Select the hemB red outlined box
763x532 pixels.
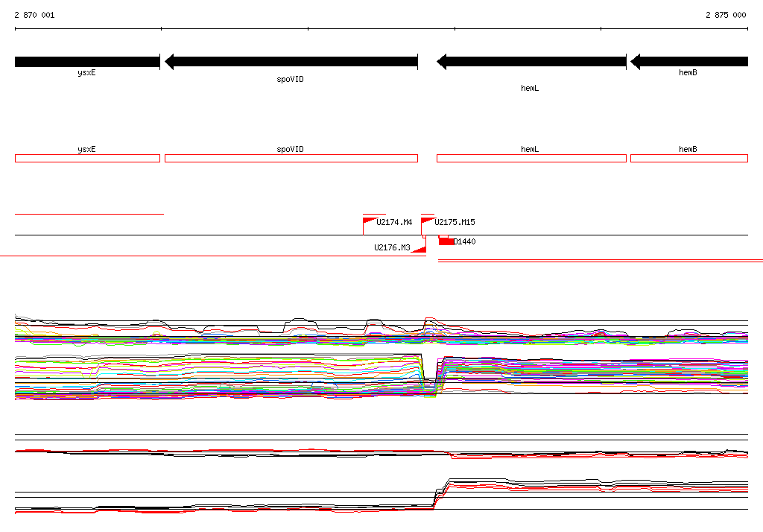coord(689,158)
